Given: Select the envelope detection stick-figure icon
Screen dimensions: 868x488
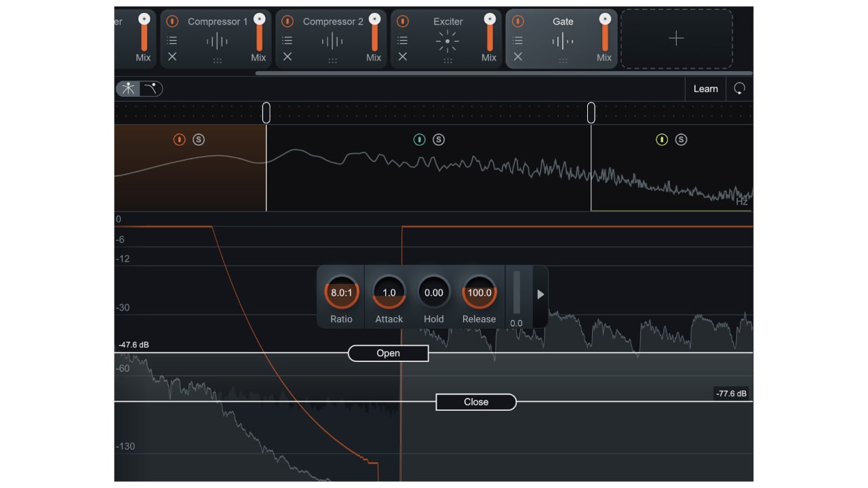Looking at the screenshot, I should (127, 88).
